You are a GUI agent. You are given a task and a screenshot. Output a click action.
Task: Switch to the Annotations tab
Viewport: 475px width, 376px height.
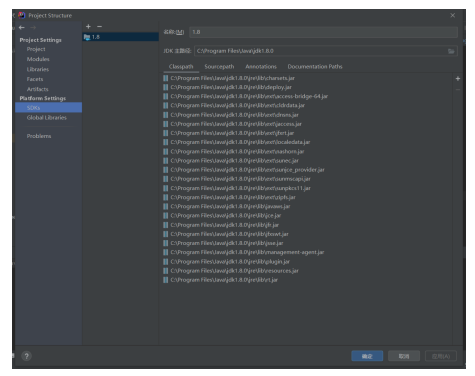click(x=261, y=67)
